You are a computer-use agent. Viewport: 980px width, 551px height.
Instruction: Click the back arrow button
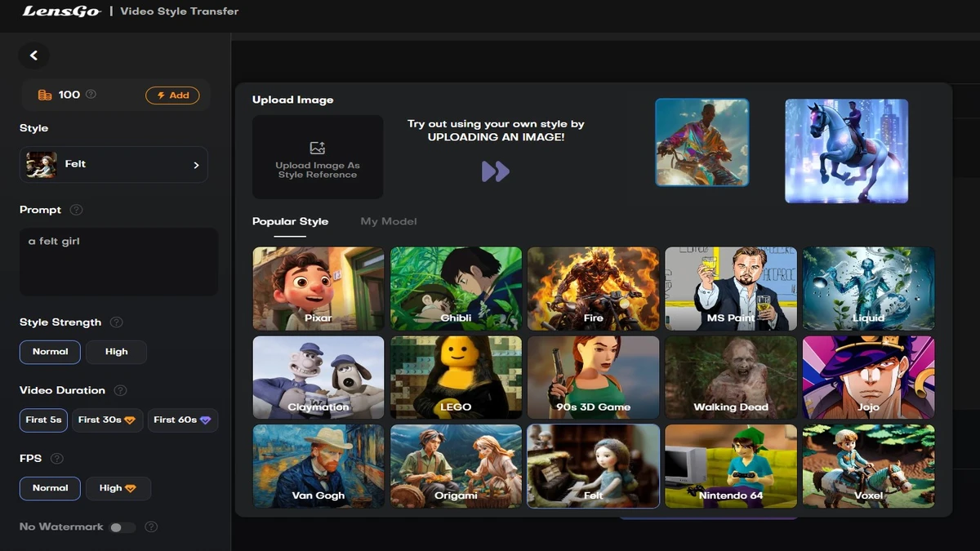point(33,56)
